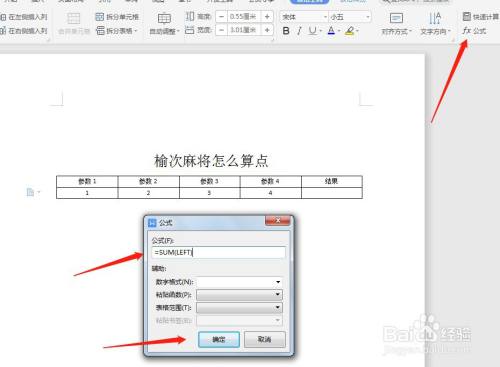Screen dimensions: 500x367
Task: Click the 结果 header cell
Action: [332, 181]
